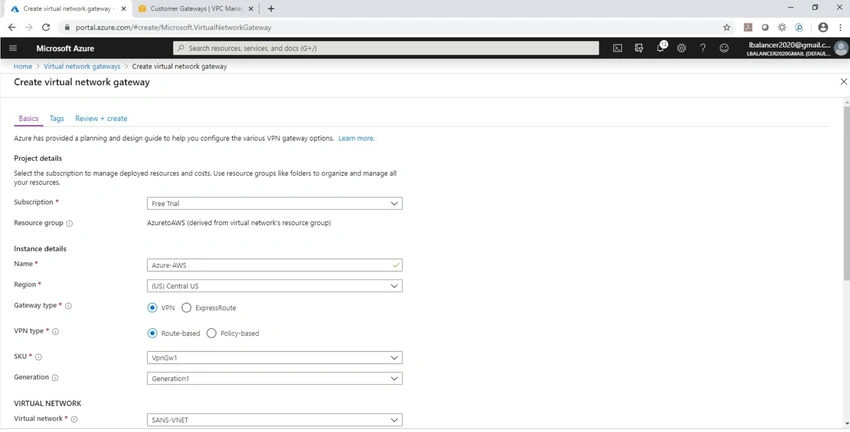Close the Create virtual network gateway blade

click(x=843, y=82)
